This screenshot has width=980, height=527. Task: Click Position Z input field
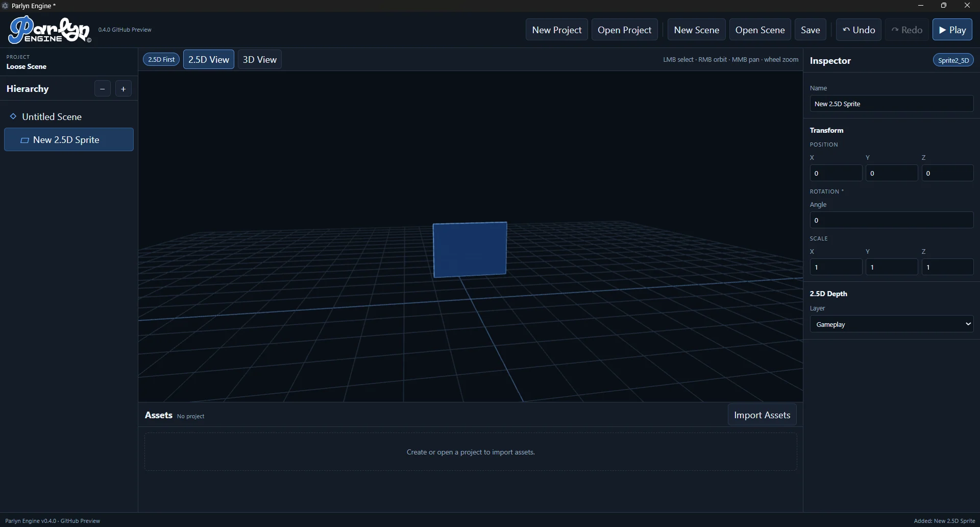coord(948,173)
